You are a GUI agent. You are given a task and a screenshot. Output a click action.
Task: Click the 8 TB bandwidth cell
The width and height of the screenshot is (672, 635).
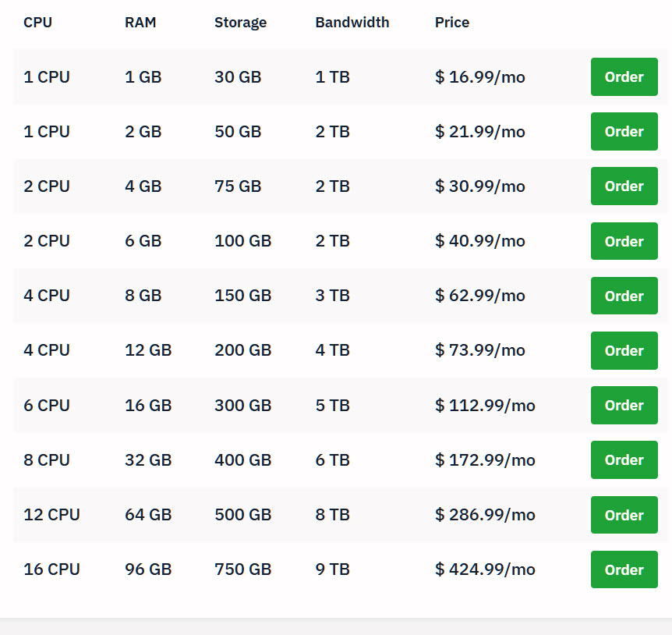point(333,515)
